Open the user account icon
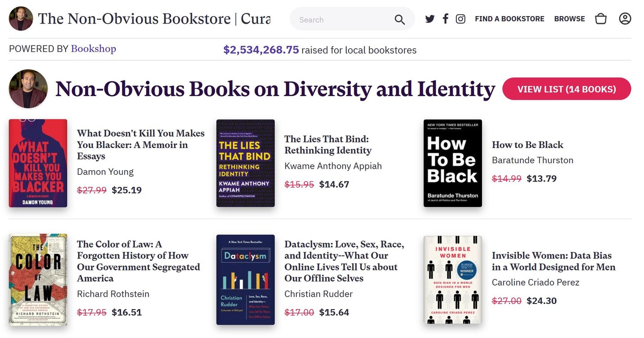This screenshot has height=338, width=644. tap(625, 19)
